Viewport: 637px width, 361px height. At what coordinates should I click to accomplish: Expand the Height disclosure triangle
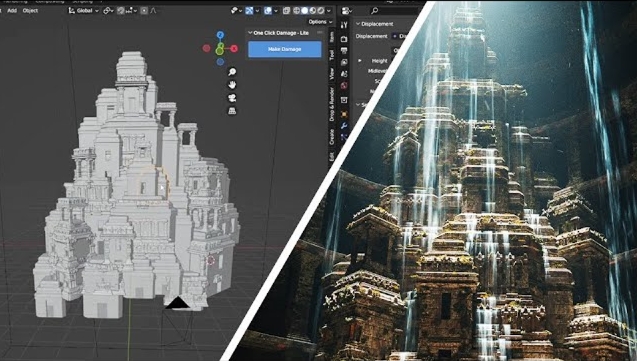pos(360,61)
